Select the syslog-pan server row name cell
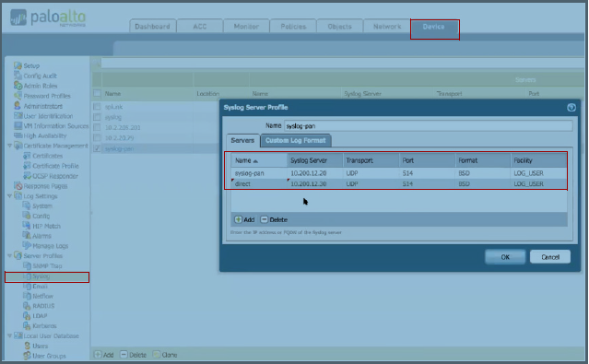 pos(259,173)
